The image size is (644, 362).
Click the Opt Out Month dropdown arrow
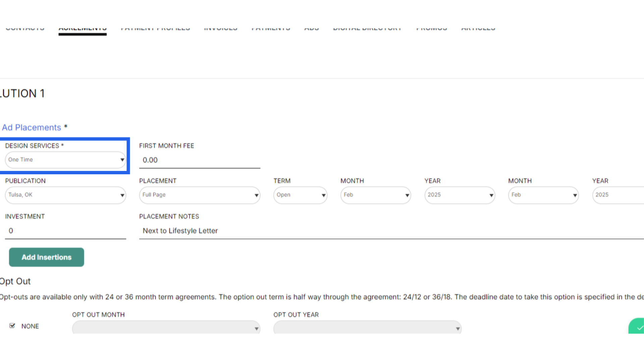click(256, 329)
